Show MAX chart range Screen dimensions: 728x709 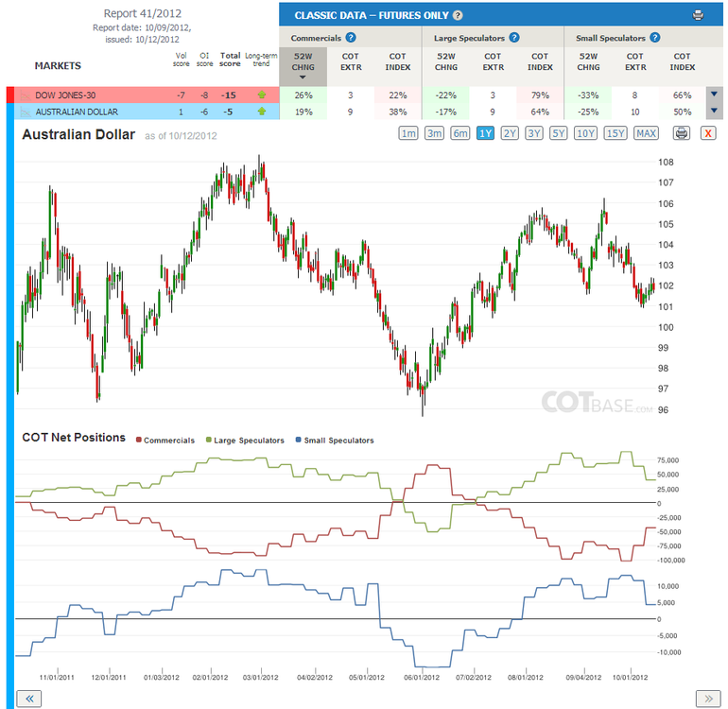tap(646, 133)
